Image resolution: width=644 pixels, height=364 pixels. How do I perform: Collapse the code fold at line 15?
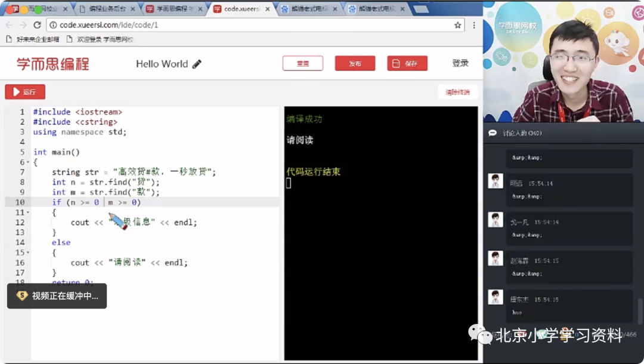(x=28, y=252)
